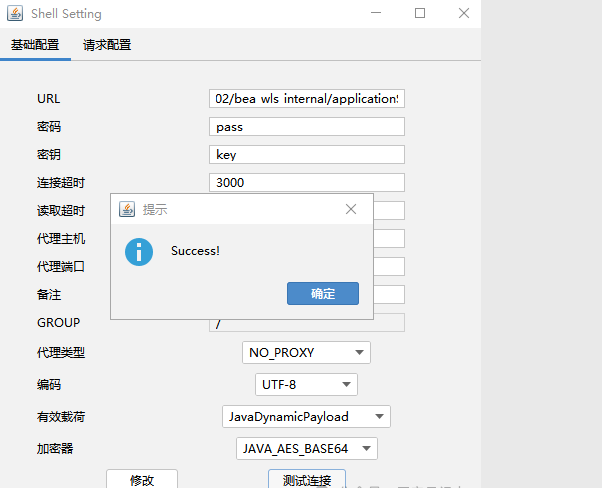
Task: Click the 测试连接 button
Action: click(x=307, y=479)
